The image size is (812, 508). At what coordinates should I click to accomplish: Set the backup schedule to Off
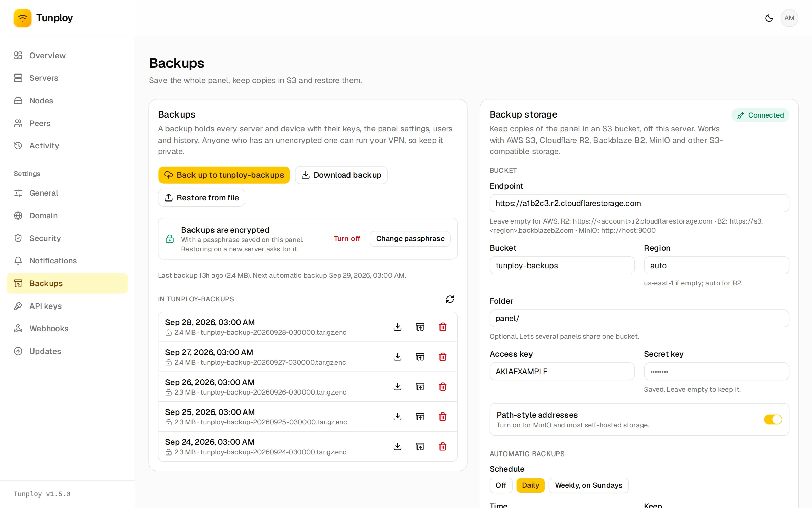click(501, 485)
